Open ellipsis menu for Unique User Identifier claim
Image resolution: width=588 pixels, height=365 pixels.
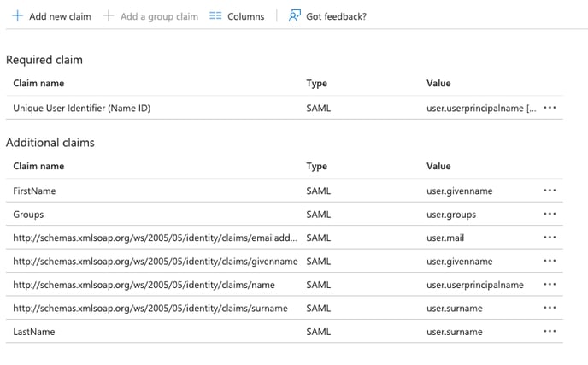point(550,109)
